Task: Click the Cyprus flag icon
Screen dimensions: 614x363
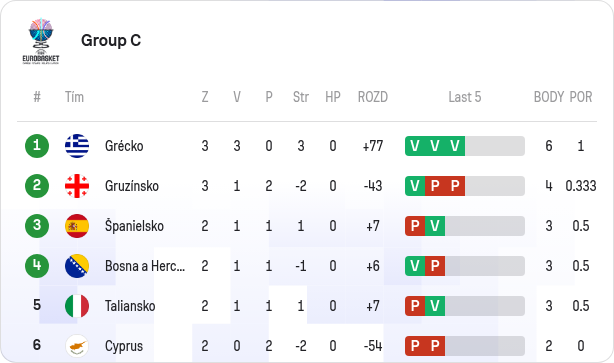Action: coord(77,346)
